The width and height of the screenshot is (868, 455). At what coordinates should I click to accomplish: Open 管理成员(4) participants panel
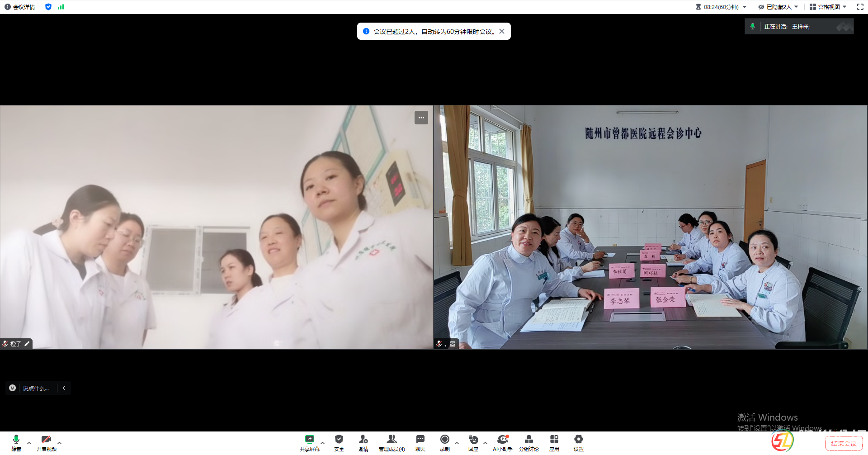(x=392, y=442)
